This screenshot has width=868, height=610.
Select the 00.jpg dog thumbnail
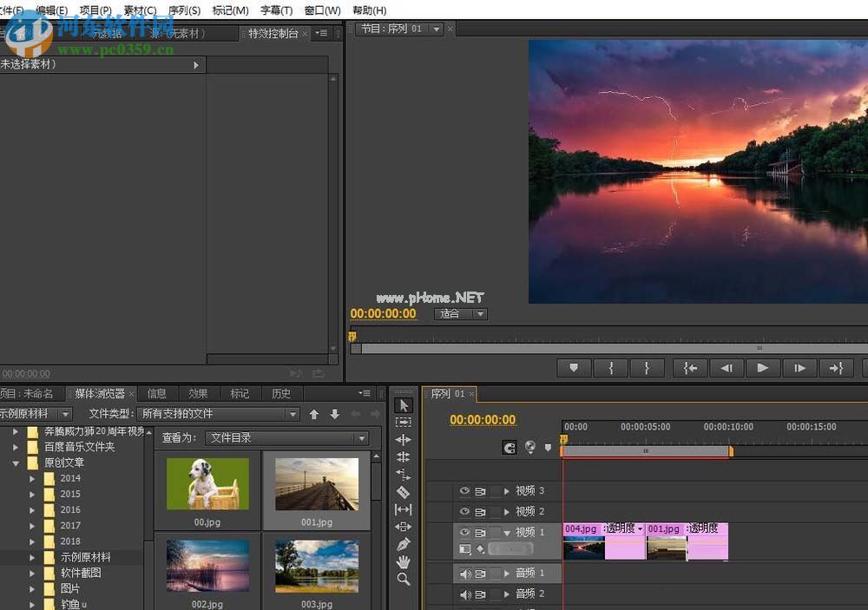(x=207, y=483)
